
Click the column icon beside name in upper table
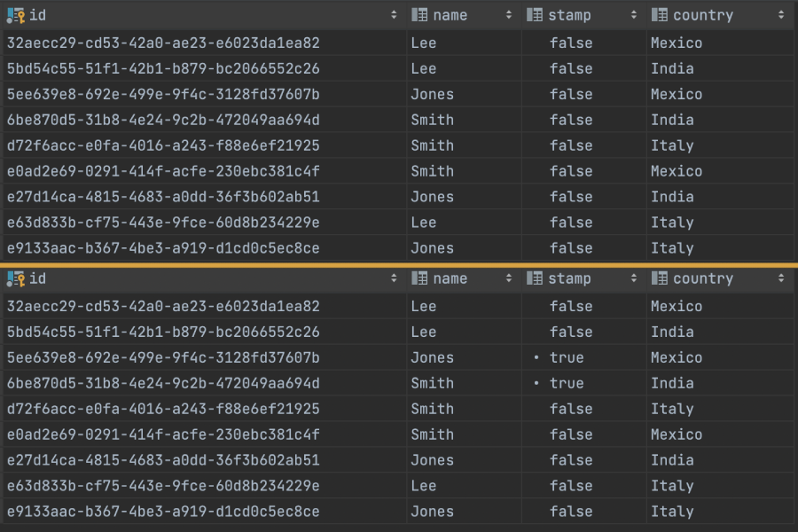click(419, 15)
